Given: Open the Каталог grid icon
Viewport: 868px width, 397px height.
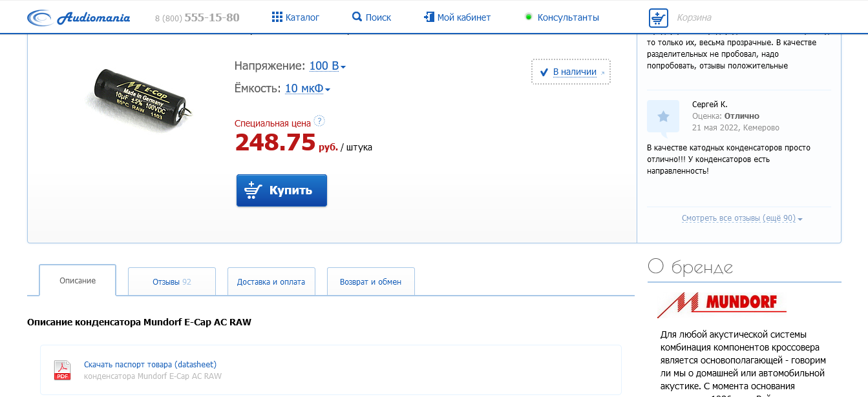Looking at the screenshot, I should 277,17.
